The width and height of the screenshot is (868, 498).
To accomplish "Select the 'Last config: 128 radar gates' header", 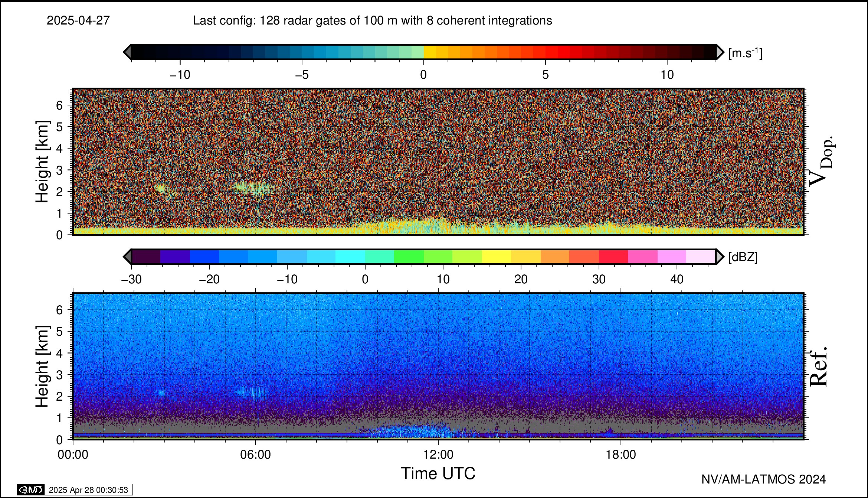I will pyautogui.click(x=373, y=20).
